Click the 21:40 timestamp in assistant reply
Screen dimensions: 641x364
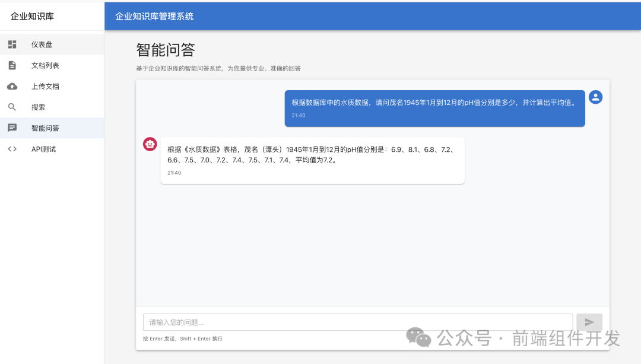coord(174,173)
